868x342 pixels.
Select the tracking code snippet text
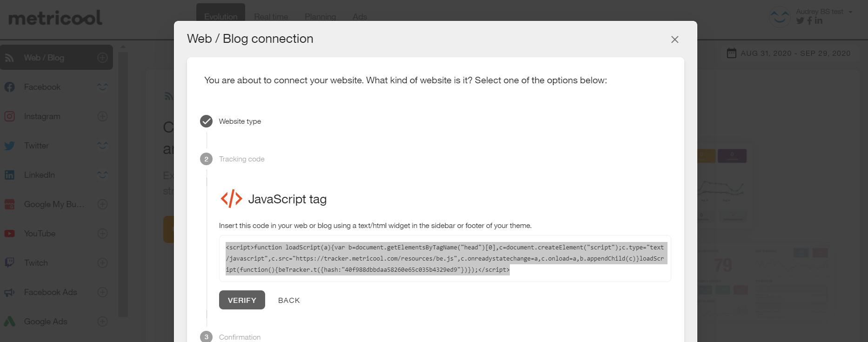click(445, 259)
